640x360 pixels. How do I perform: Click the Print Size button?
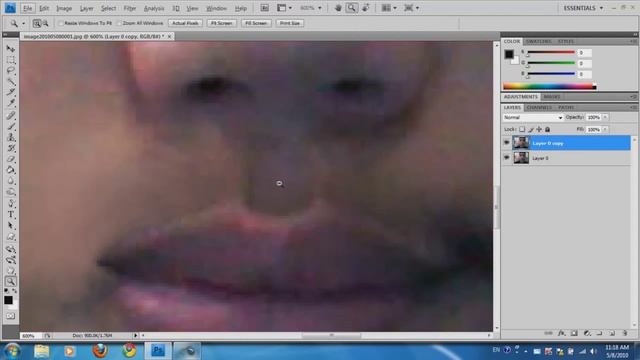[x=290, y=23]
